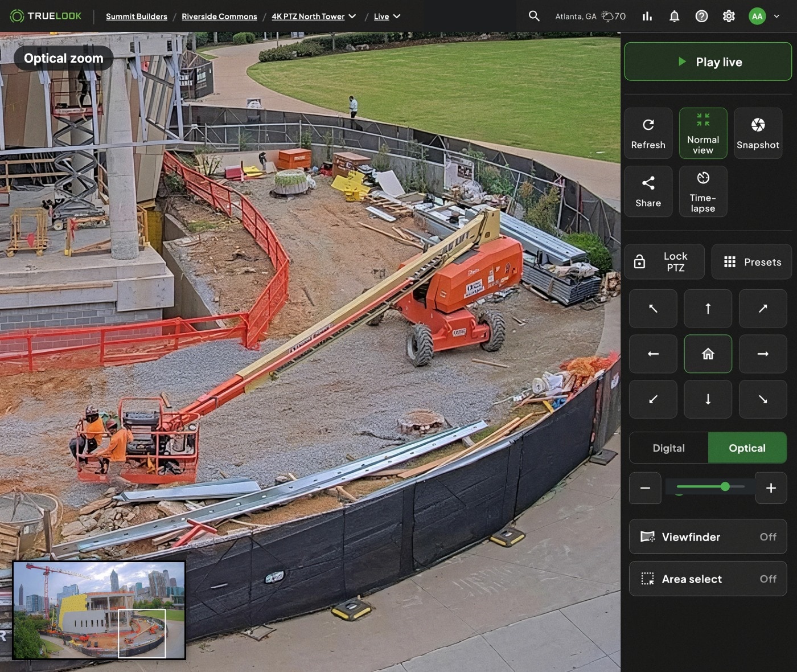Click the optical zoom slider handle
The width and height of the screenshot is (797, 672).
pyautogui.click(x=725, y=486)
